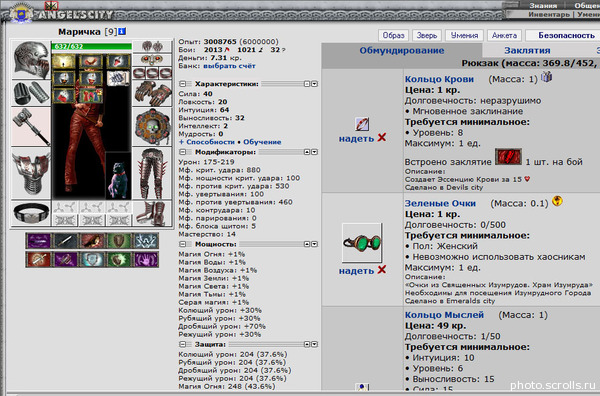Open the black belt equipment slot
The width and height of the screenshot is (600, 396).
pos(31,212)
